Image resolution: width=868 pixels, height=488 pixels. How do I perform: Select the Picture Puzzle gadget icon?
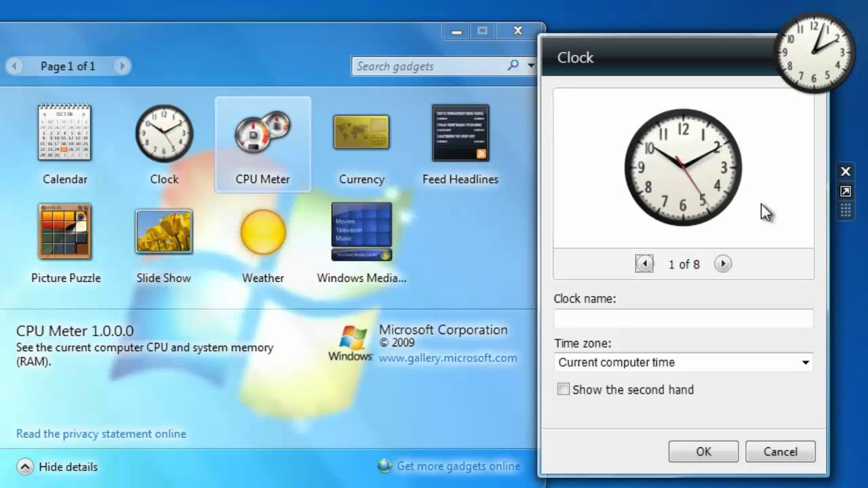point(65,231)
